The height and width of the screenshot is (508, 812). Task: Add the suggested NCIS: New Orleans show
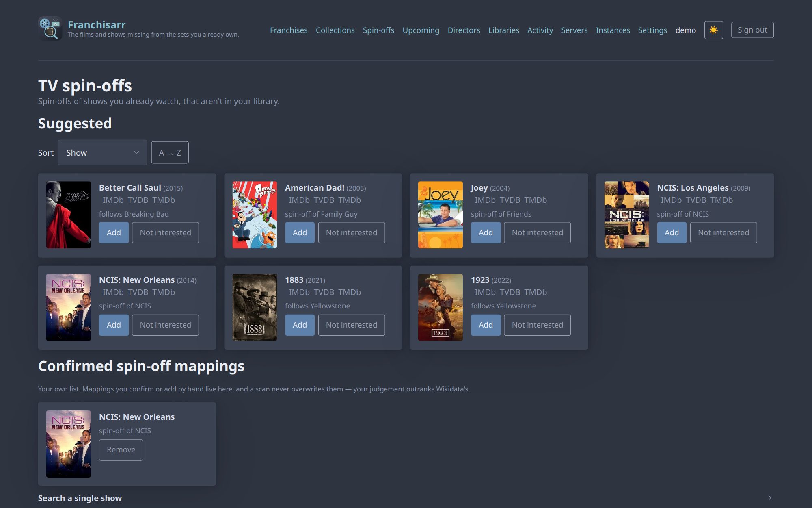pyautogui.click(x=114, y=325)
